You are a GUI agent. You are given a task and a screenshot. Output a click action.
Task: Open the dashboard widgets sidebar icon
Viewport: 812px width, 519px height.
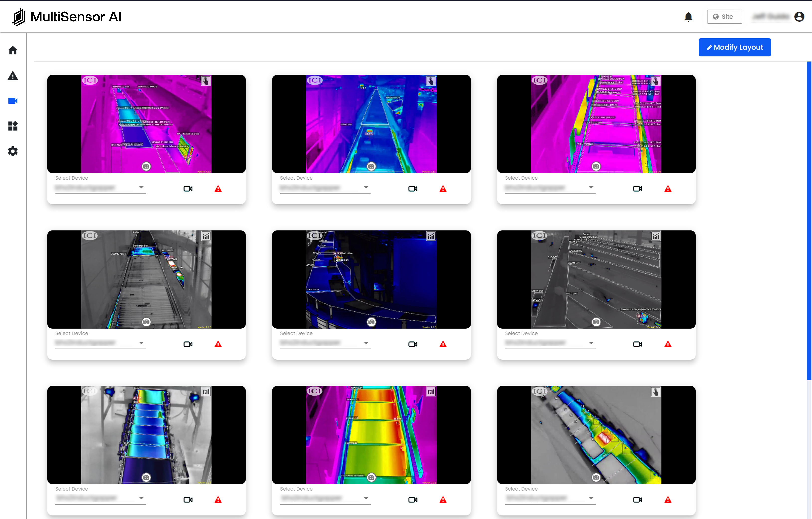(13, 126)
